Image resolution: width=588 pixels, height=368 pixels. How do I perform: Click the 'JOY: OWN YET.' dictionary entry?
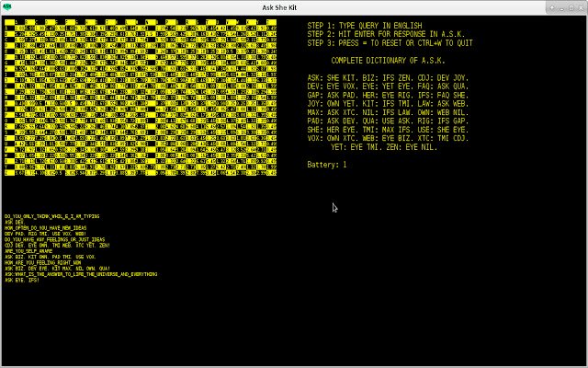(328, 103)
